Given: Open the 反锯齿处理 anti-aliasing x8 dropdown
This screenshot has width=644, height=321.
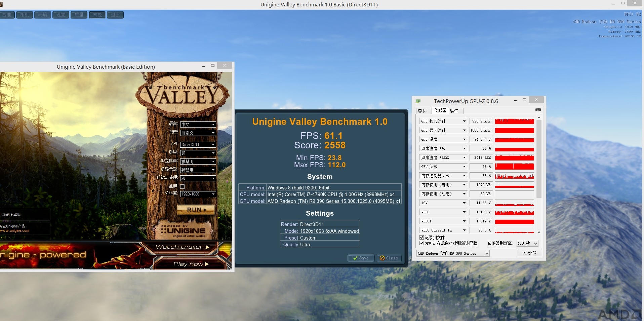Looking at the screenshot, I should [x=198, y=178].
